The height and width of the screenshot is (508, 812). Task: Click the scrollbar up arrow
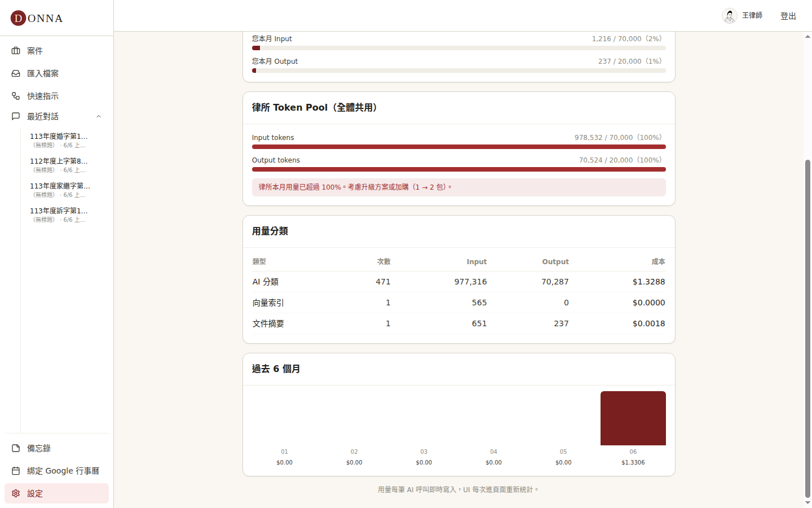click(807, 37)
